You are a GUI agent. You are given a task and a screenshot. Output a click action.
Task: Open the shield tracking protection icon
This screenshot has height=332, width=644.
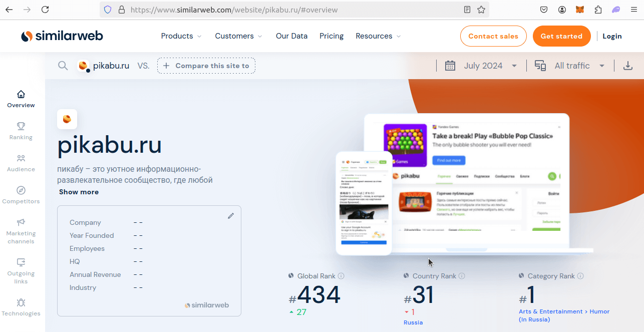tap(108, 10)
